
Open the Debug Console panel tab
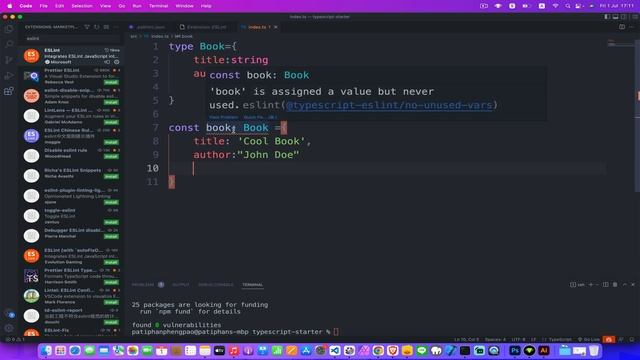(x=216, y=284)
